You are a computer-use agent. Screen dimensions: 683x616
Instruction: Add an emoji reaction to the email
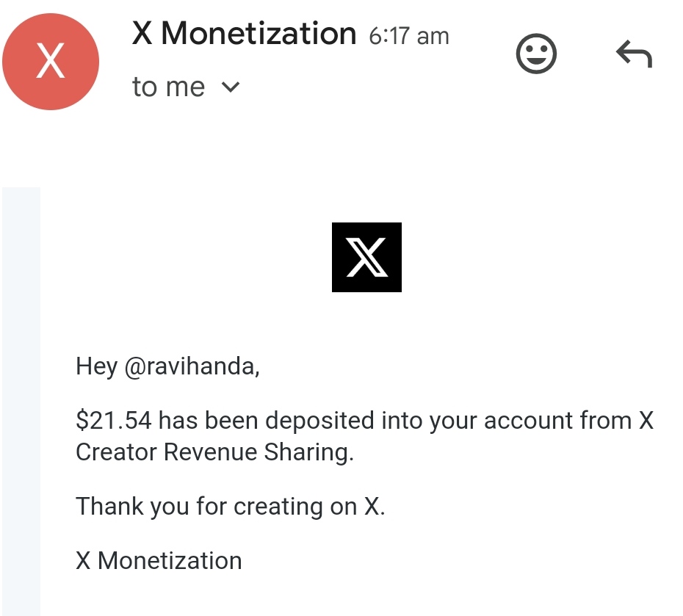tap(536, 55)
